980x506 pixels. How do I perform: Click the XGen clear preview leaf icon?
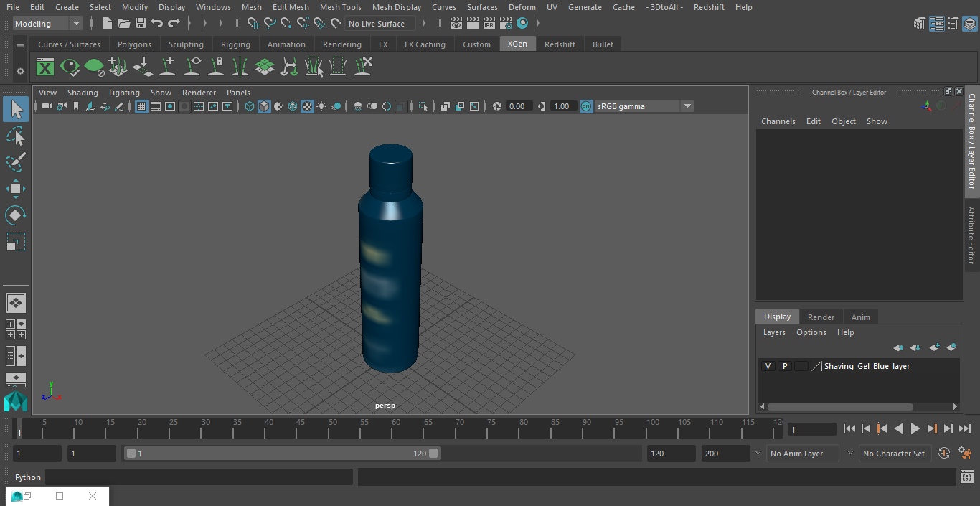(x=94, y=67)
